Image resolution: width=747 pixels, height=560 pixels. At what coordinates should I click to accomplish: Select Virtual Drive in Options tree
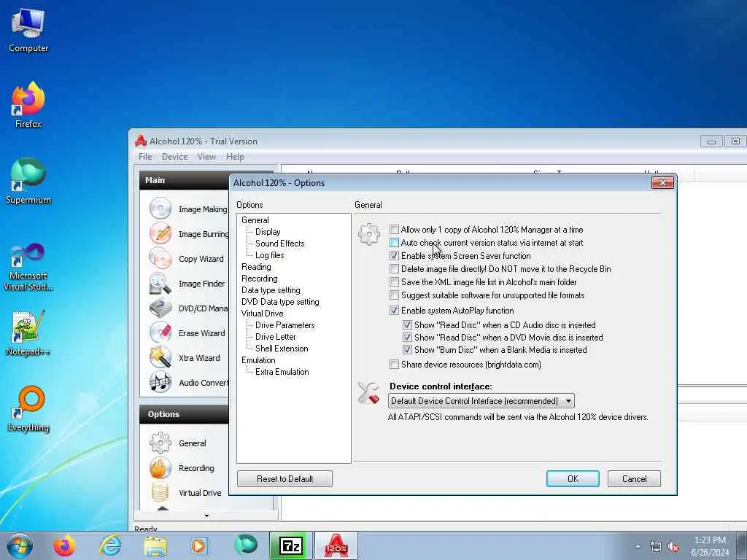pos(262,314)
